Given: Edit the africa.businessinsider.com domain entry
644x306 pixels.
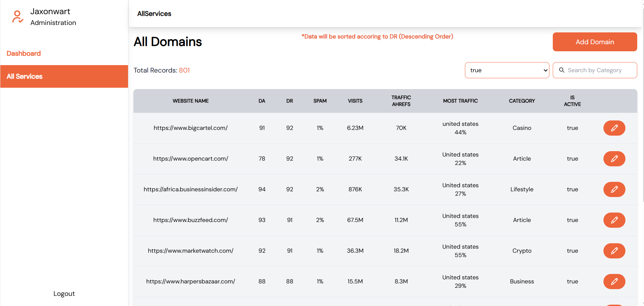Looking at the screenshot, I should click(x=614, y=189).
